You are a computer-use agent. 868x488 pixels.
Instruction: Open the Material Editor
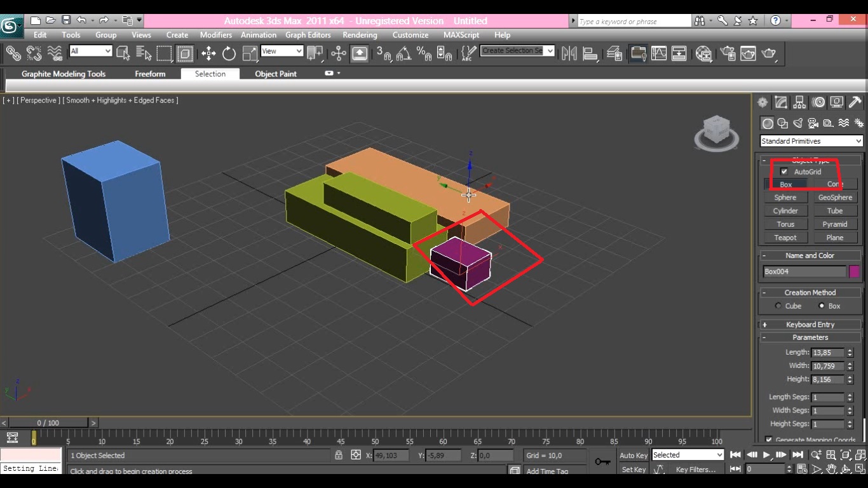(704, 53)
